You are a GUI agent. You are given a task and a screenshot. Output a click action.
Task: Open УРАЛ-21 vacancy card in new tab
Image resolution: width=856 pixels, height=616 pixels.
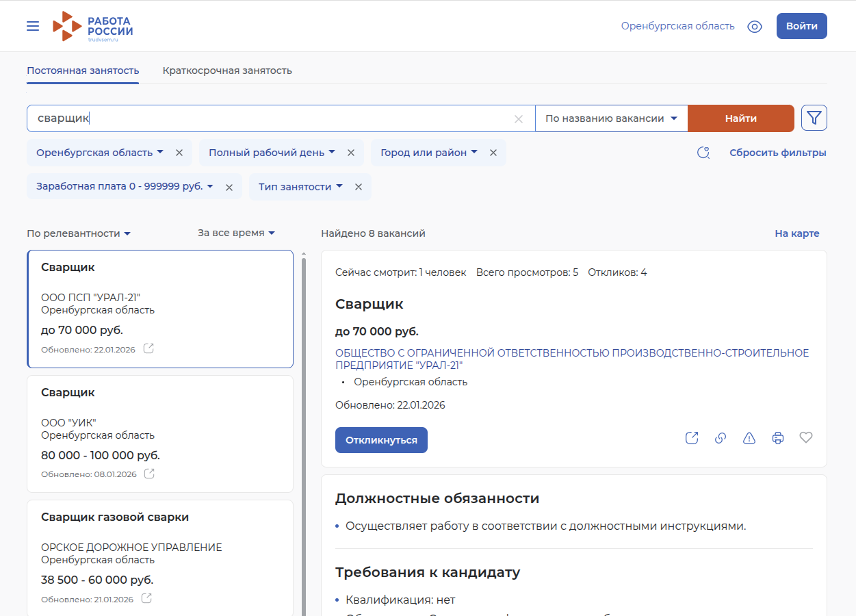148,348
